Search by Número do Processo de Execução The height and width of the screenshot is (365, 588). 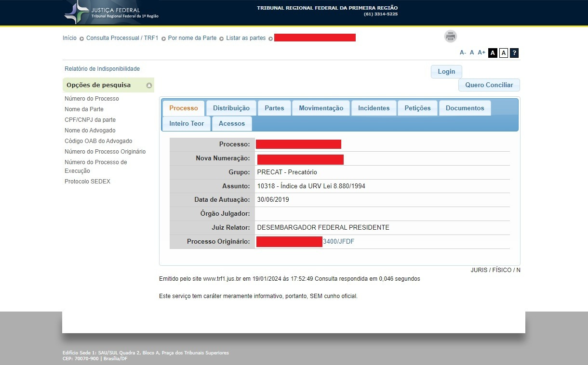(96, 167)
